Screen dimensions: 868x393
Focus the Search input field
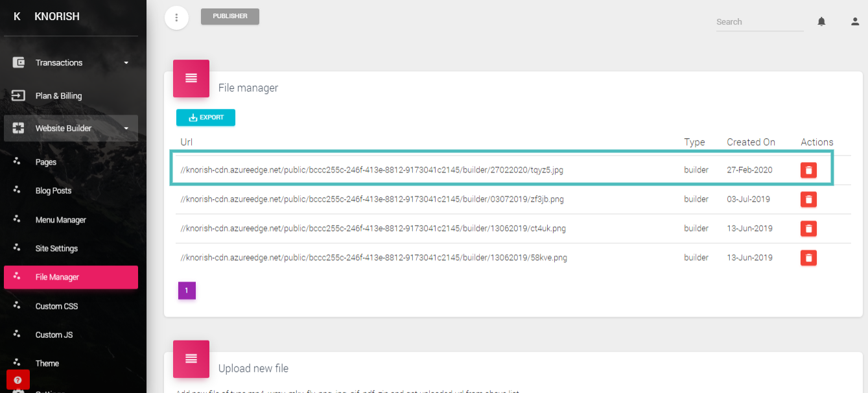759,21
